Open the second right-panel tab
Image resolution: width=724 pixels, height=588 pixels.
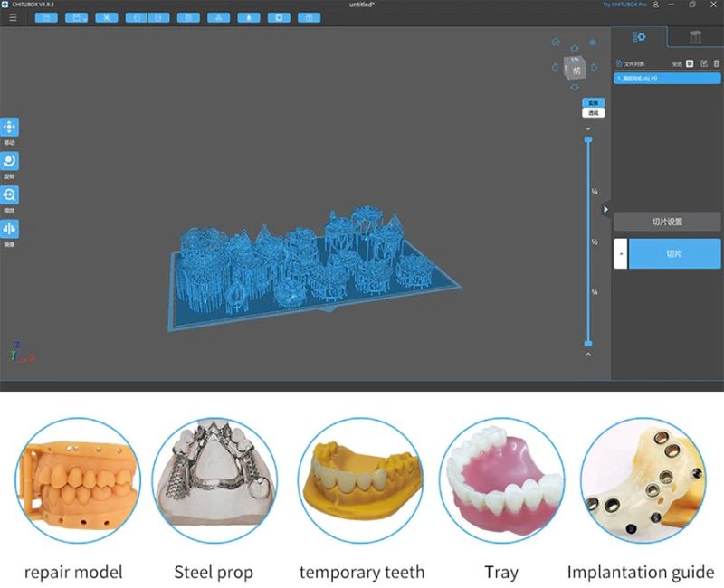(x=694, y=37)
